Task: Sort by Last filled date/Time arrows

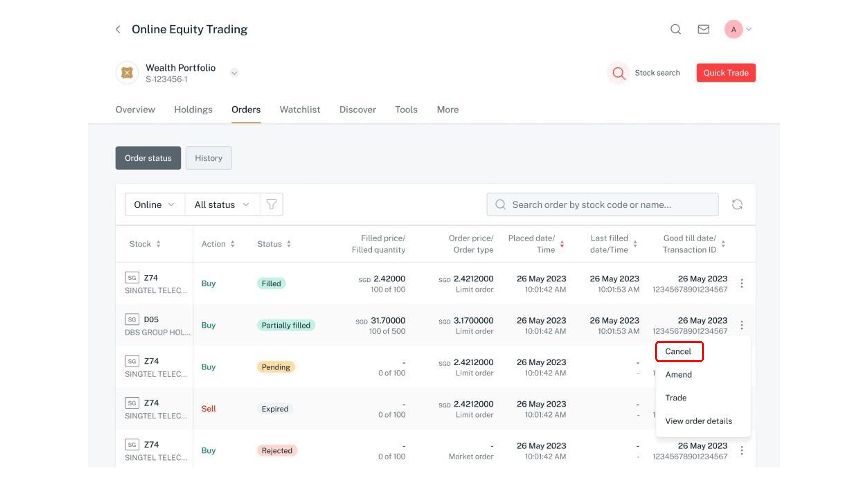Action: (x=635, y=244)
